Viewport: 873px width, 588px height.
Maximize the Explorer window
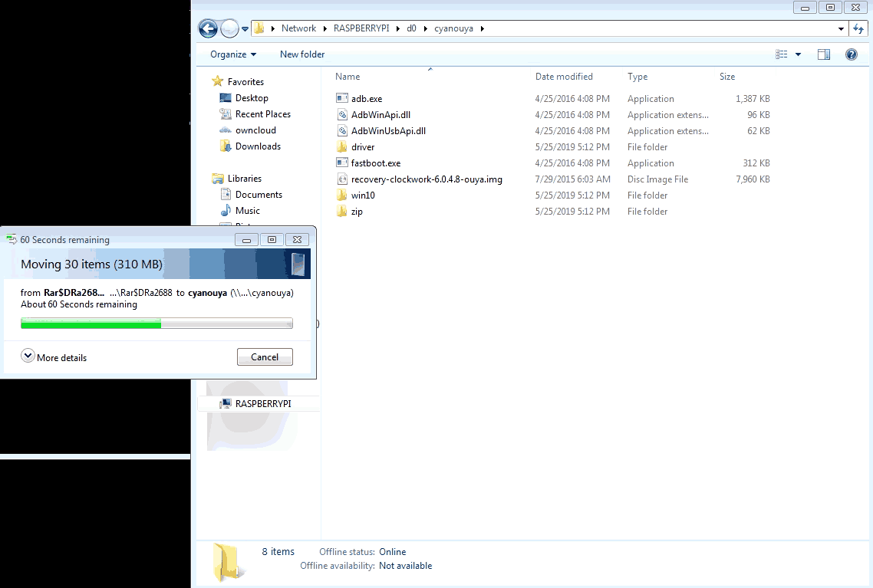click(x=830, y=7)
